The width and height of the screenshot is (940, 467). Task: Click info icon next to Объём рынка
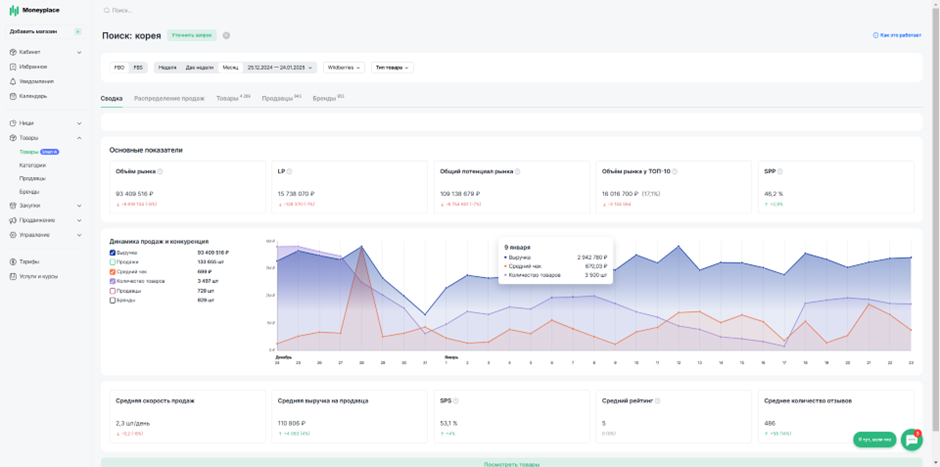coord(160,171)
